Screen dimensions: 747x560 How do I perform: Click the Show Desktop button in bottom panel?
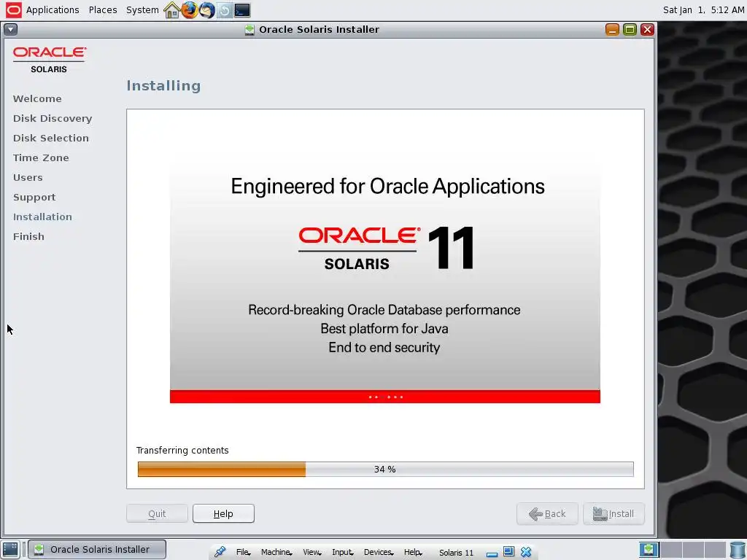[x=10, y=550]
